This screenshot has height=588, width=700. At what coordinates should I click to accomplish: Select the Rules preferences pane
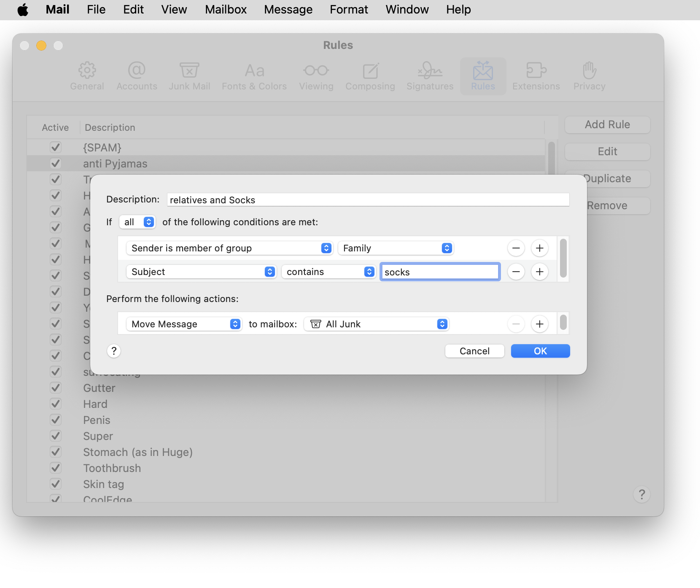483,76
